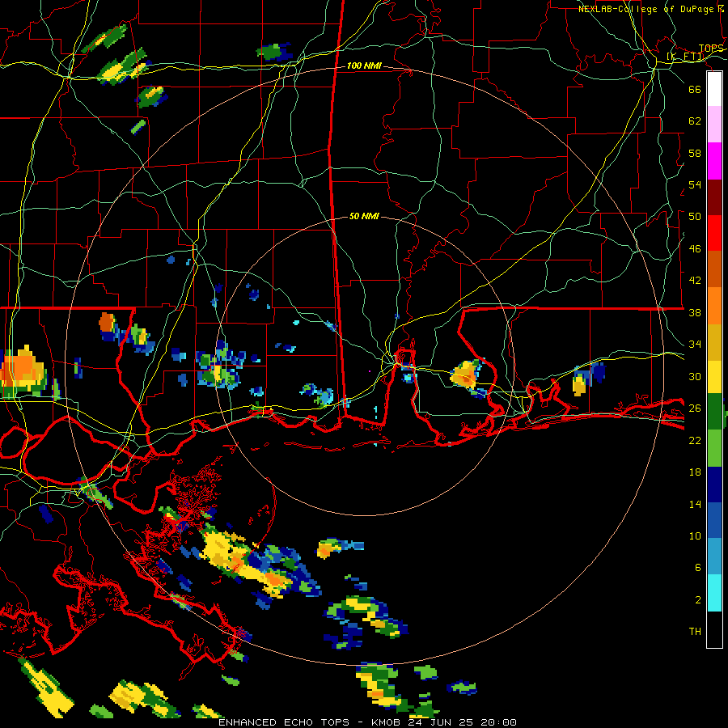728x728 pixels.
Task: Click the navy blue legend swatch near 18
Action: click(x=714, y=485)
